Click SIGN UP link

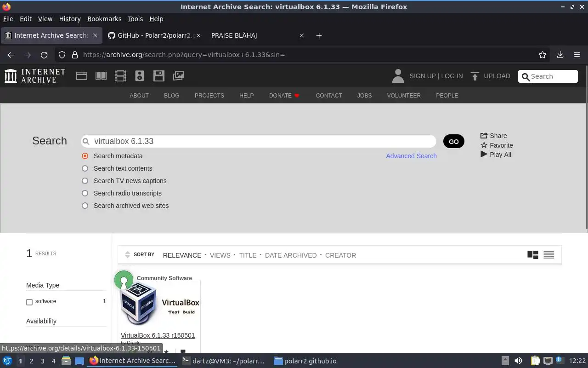click(x=422, y=76)
